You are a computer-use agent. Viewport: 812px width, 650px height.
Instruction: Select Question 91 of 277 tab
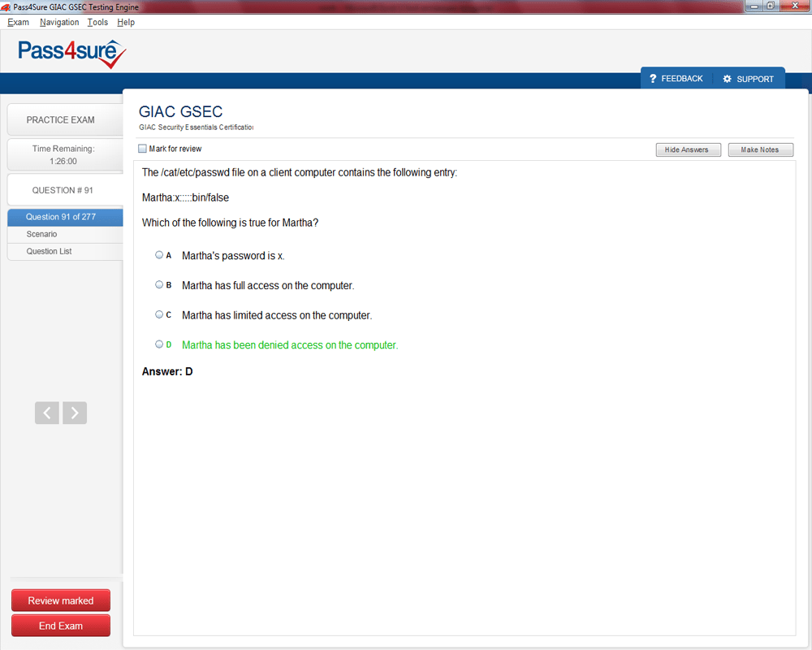(65, 217)
